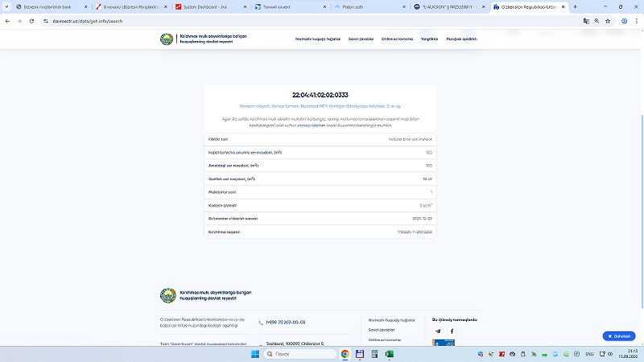Open Online so'rovnoma in header menu

coord(397,39)
